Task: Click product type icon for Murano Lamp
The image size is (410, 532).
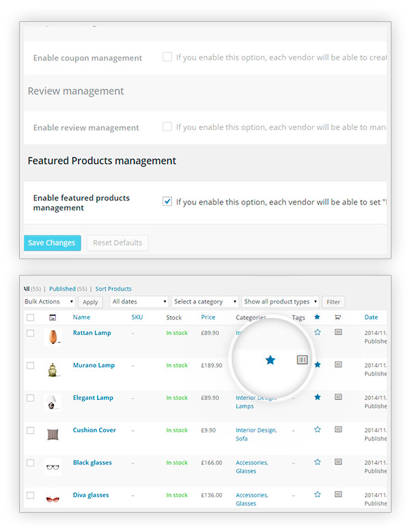Action: click(x=338, y=364)
